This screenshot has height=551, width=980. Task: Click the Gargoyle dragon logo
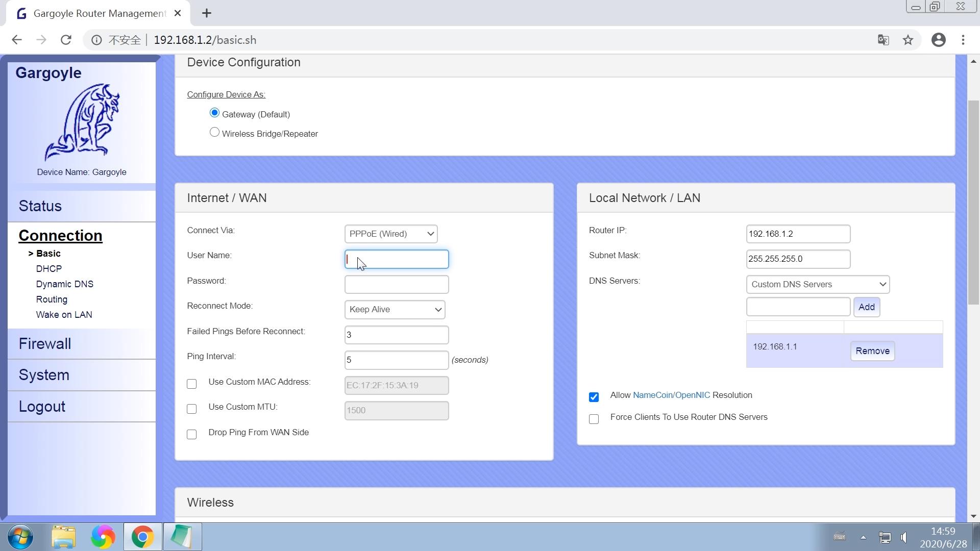coord(82,122)
